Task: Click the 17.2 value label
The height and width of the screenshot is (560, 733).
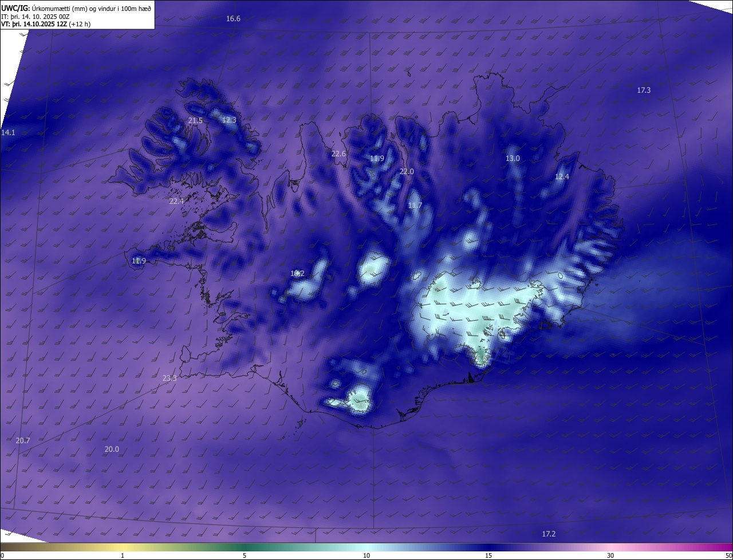Action: (549, 534)
